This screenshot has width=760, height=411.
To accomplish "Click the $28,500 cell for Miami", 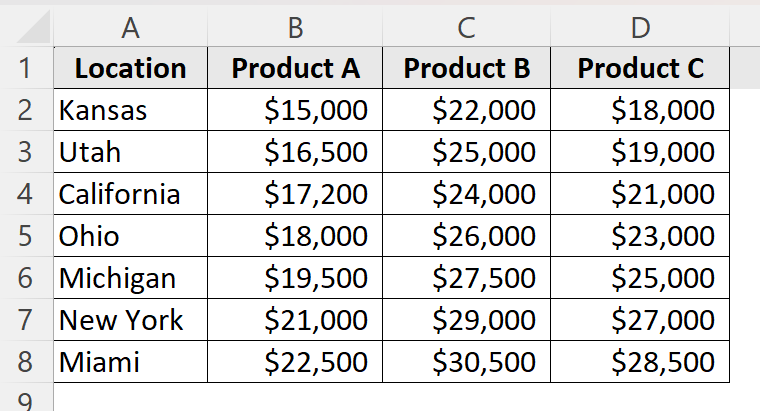I will (x=641, y=361).
